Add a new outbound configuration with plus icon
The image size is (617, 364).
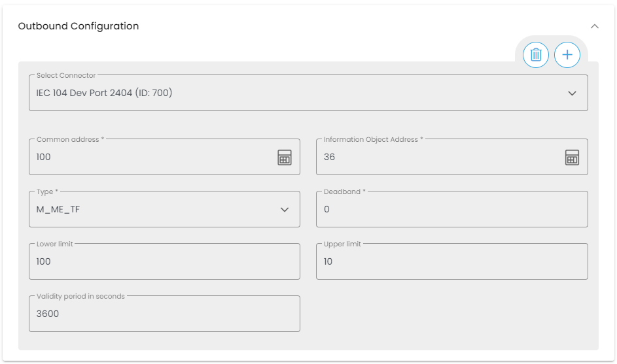567,55
